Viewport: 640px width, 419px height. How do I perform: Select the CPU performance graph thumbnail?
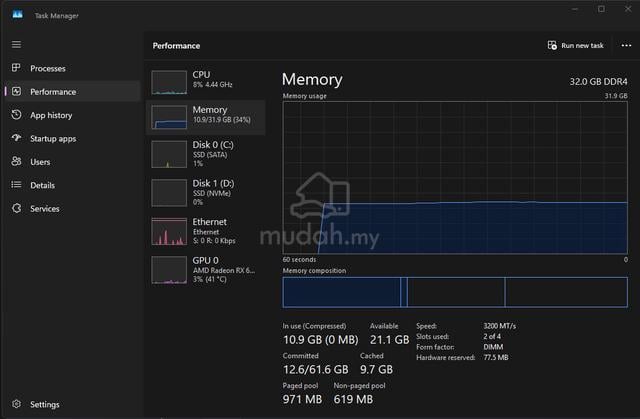169,82
